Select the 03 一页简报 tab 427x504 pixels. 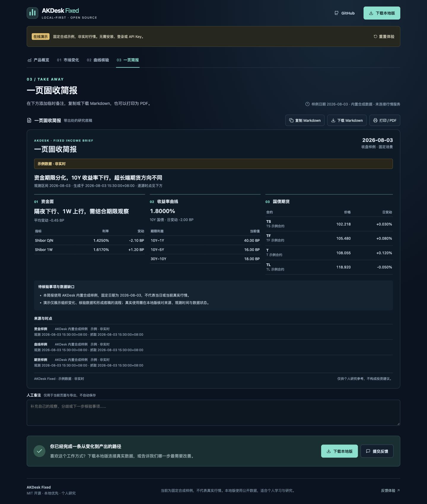128,60
